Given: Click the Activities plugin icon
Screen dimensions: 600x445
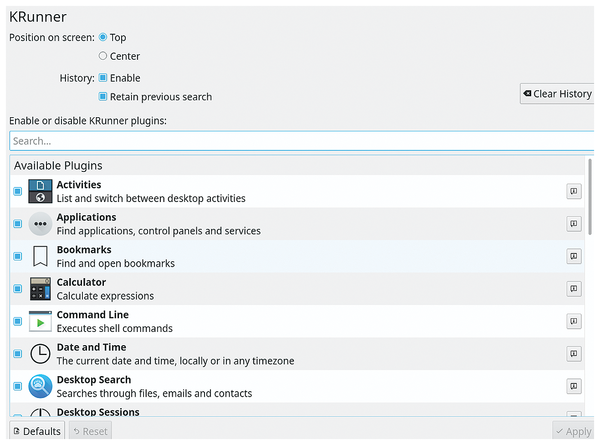Looking at the screenshot, I should [x=40, y=191].
